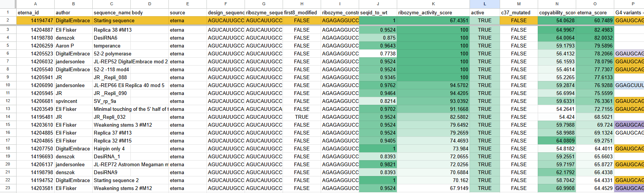The image size is (644, 193).
Task: Select the '52-2 -118 mod4' cell
Action: pos(112,69)
